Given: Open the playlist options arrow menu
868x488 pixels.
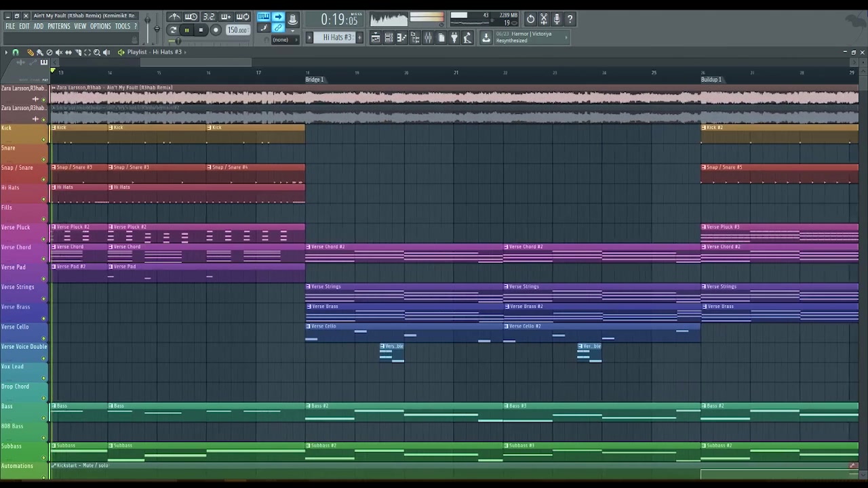Looking at the screenshot, I should [6, 52].
